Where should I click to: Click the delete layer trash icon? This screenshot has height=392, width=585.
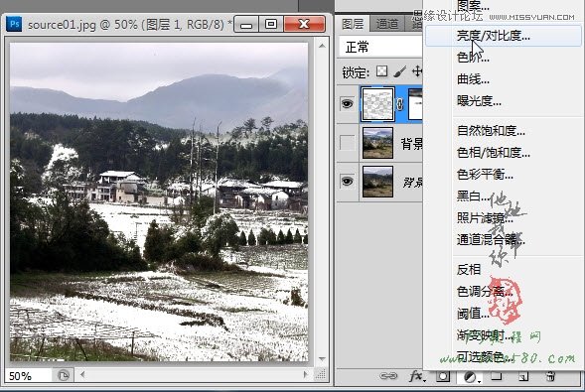click(550, 376)
